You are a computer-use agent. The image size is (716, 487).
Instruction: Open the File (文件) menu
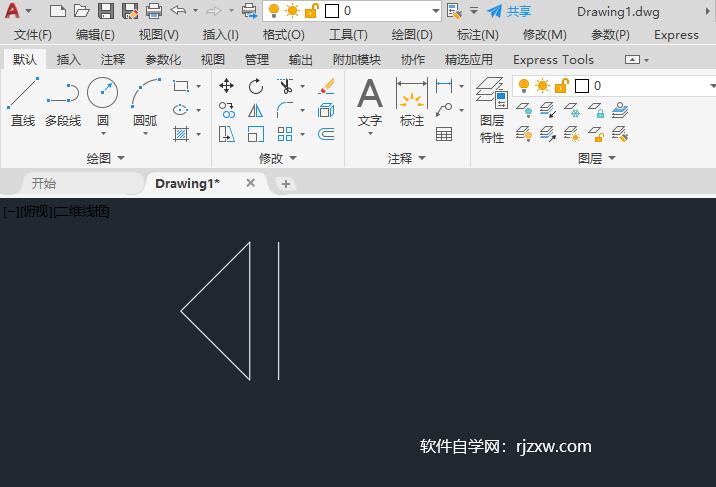click(32, 35)
